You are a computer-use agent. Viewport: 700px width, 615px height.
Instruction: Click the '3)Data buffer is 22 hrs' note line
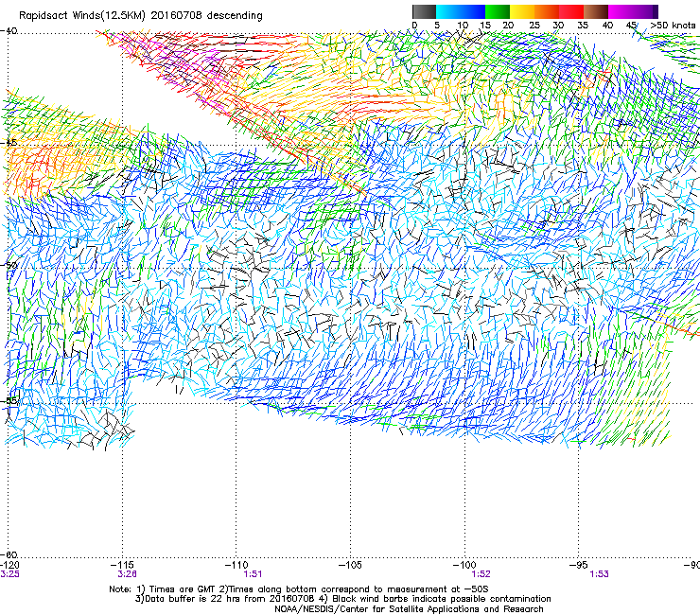[342, 599]
